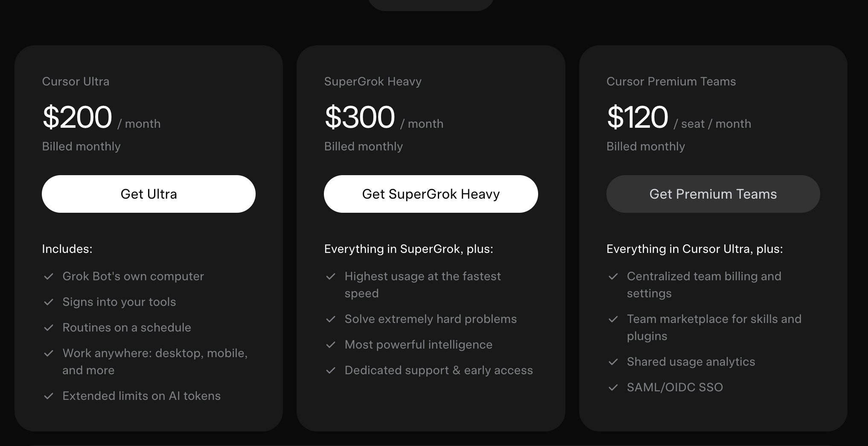Select the SuperGrok Heavy plan title
The width and height of the screenshot is (868, 446).
click(x=373, y=81)
